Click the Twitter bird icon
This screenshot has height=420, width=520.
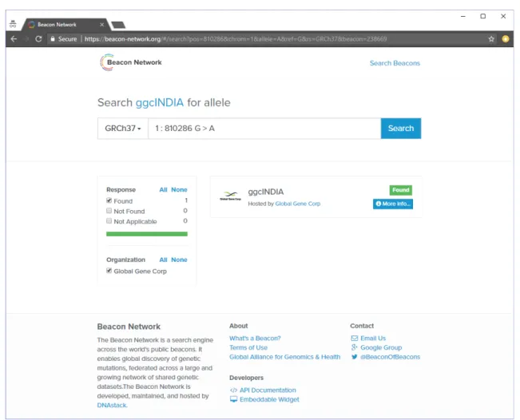pos(354,357)
